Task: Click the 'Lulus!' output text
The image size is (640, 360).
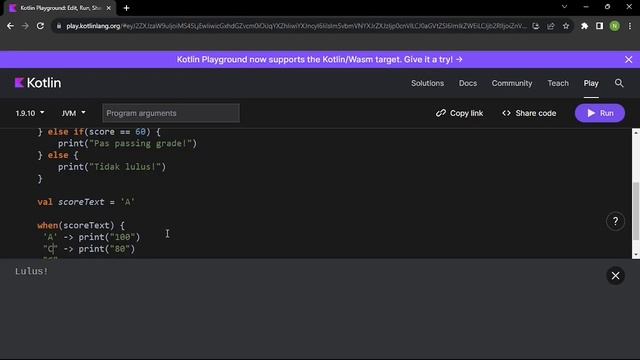Action: click(x=31, y=271)
